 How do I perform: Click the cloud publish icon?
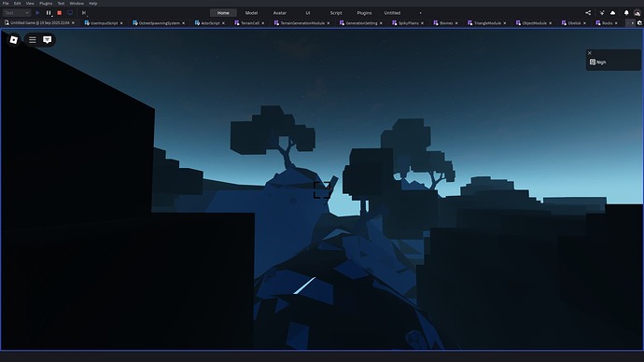coord(613,13)
